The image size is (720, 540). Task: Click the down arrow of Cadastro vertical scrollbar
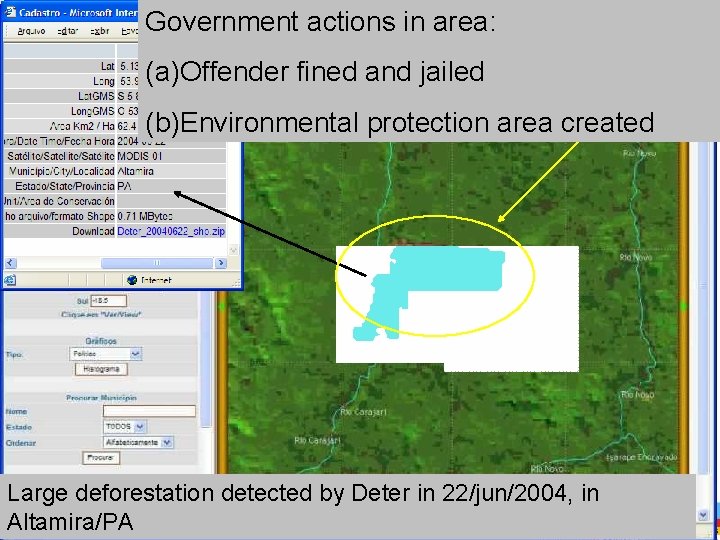click(233, 250)
